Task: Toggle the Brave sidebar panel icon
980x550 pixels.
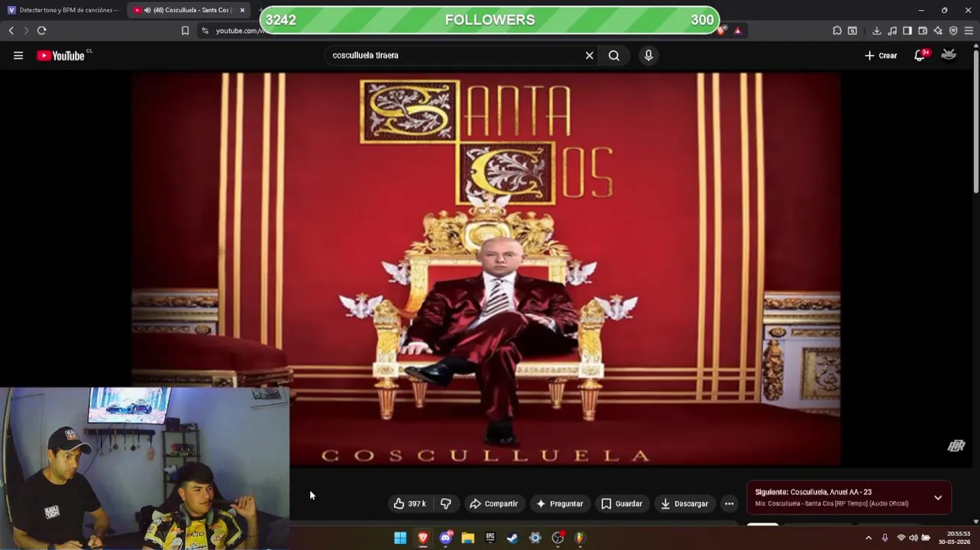Action: click(907, 31)
